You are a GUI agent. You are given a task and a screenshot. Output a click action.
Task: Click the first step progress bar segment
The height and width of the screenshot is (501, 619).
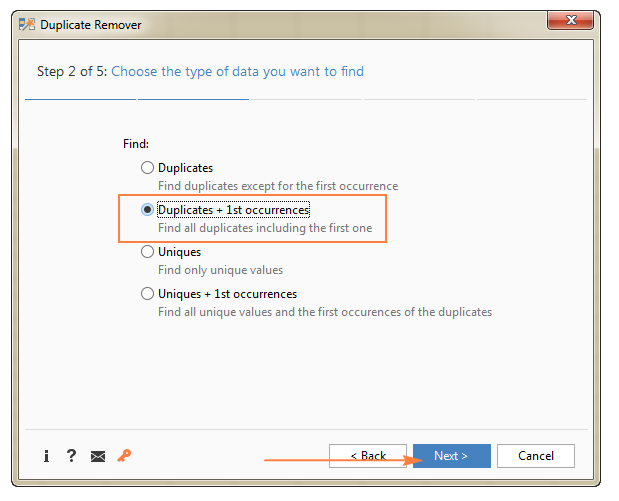80,100
